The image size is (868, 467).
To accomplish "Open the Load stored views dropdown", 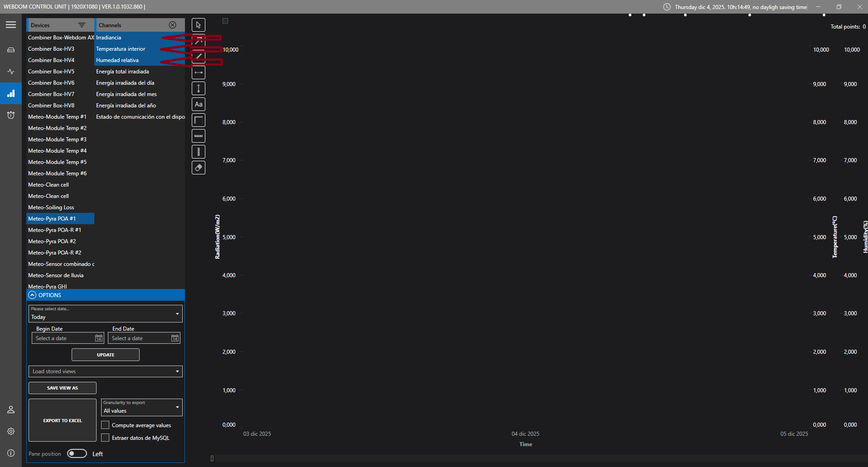I will coord(106,371).
